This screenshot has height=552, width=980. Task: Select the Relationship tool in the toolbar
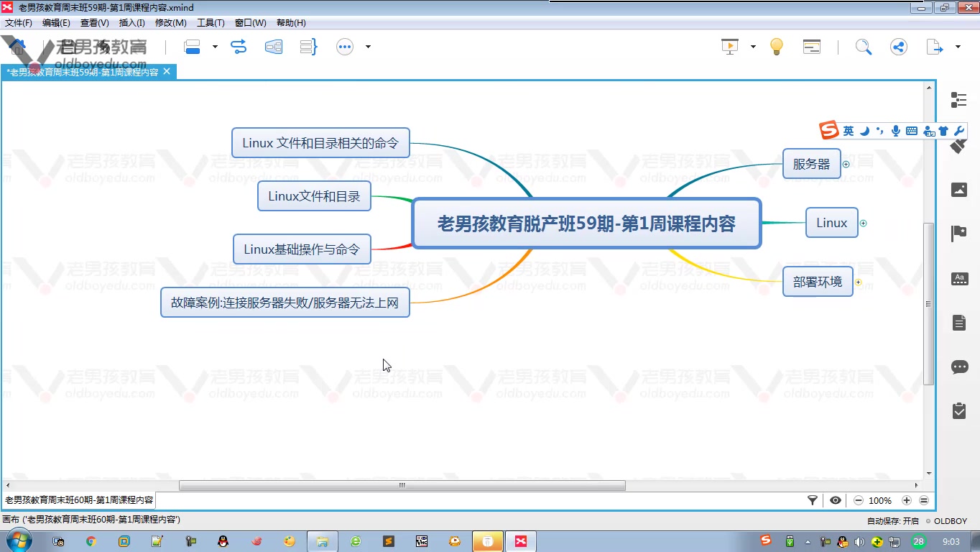[x=239, y=46]
